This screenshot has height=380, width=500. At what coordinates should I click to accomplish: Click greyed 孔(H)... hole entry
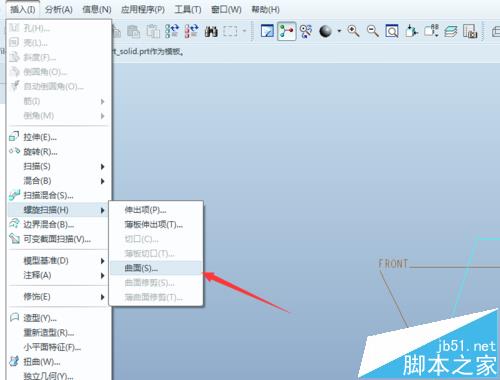[58, 28]
